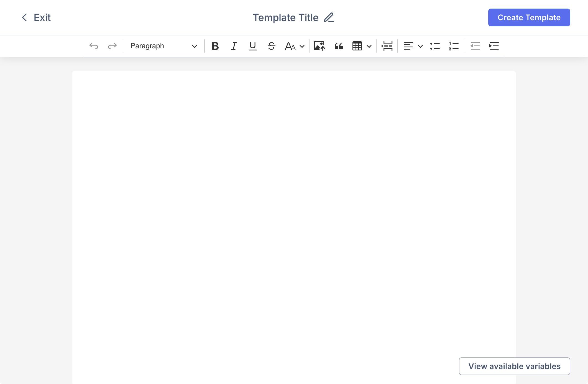
Task: Toggle bold formatting
Action: [x=215, y=46]
